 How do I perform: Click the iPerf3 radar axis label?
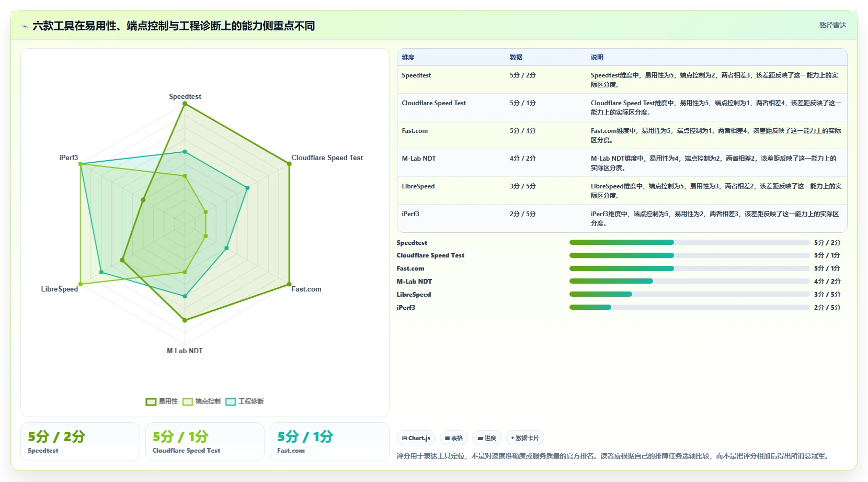68,158
